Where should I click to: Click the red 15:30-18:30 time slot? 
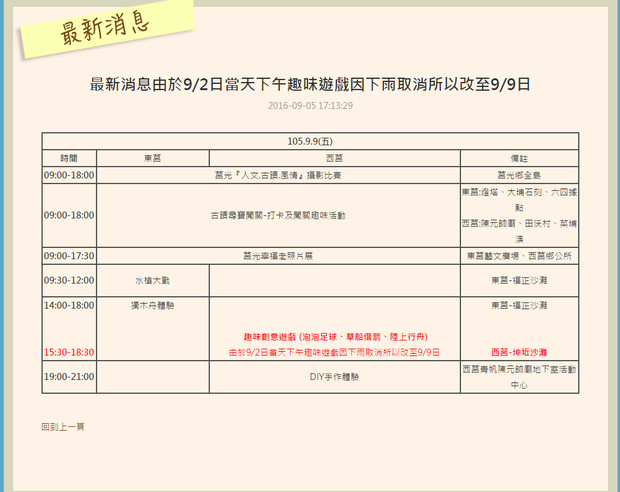(69, 352)
